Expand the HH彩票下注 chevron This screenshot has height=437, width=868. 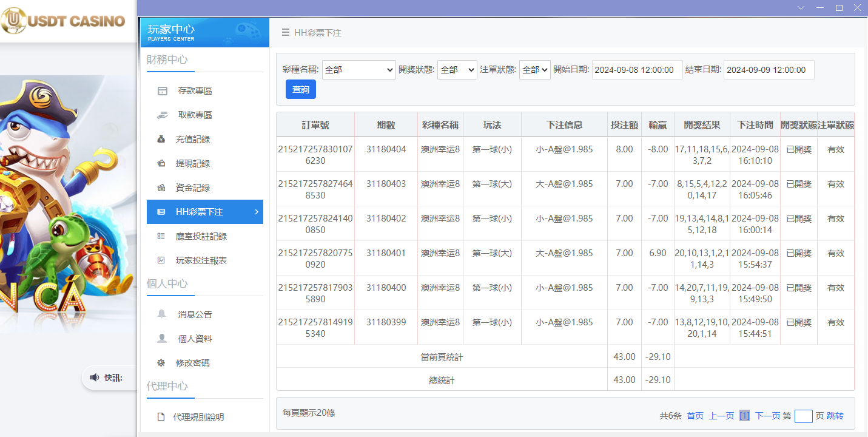coord(257,212)
